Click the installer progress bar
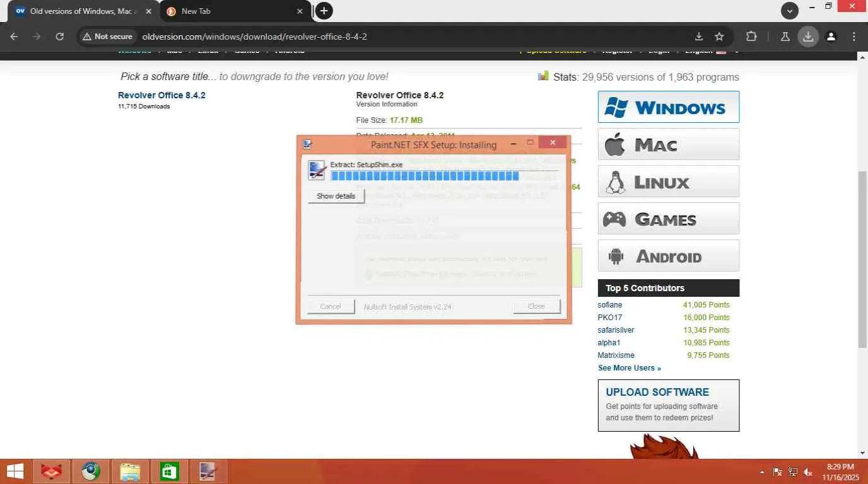Image resolution: width=868 pixels, height=484 pixels. coord(444,176)
